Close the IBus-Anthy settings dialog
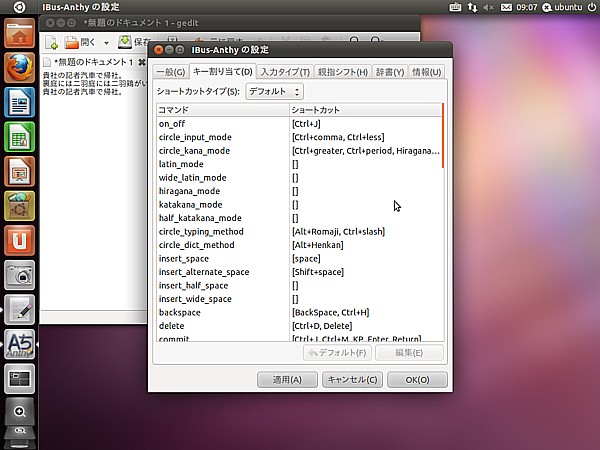 click(159, 50)
